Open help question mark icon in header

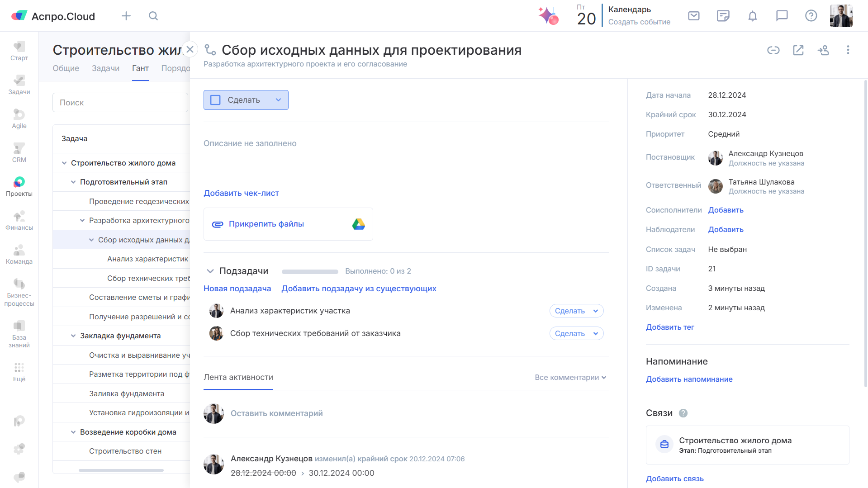811,16
